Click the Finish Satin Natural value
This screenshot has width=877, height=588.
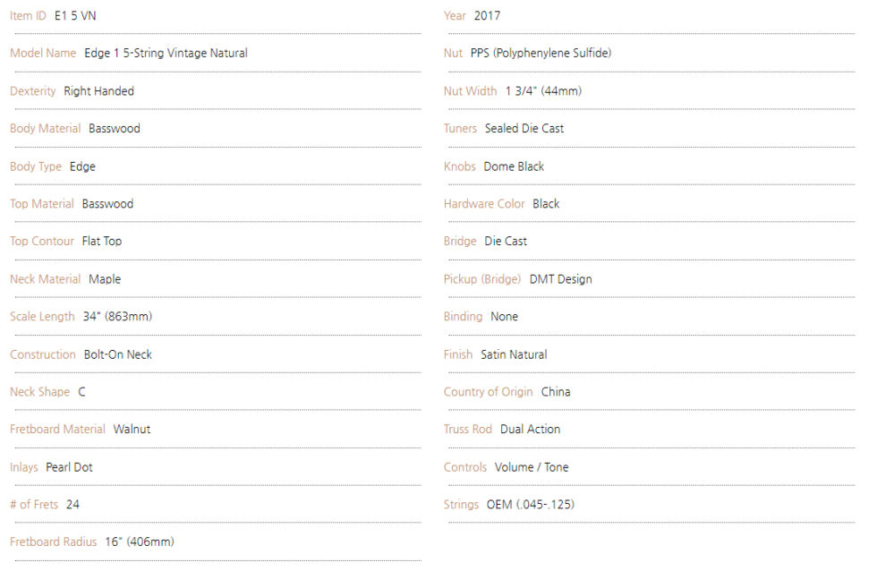(514, 354)
